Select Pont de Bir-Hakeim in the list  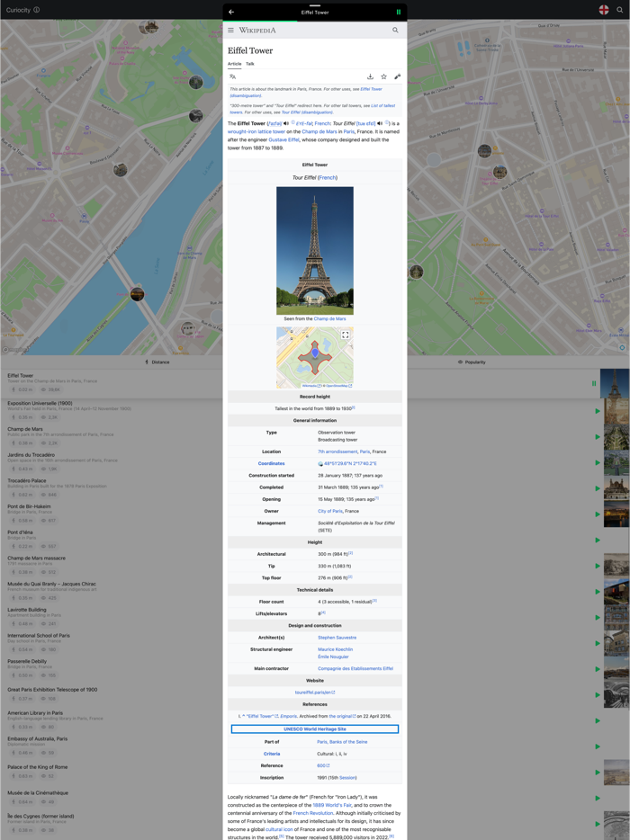click(29, 506)
